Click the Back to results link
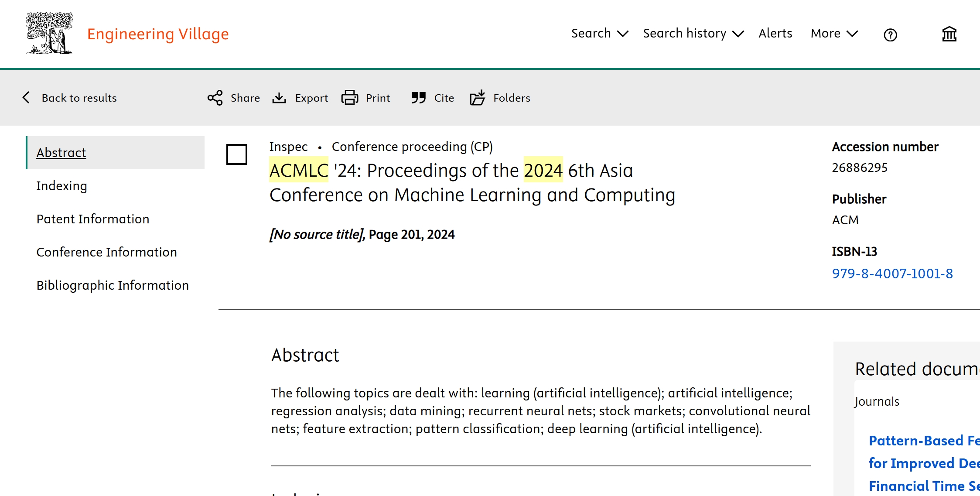This screenshot has width=980, height=496. pos(79,98)
